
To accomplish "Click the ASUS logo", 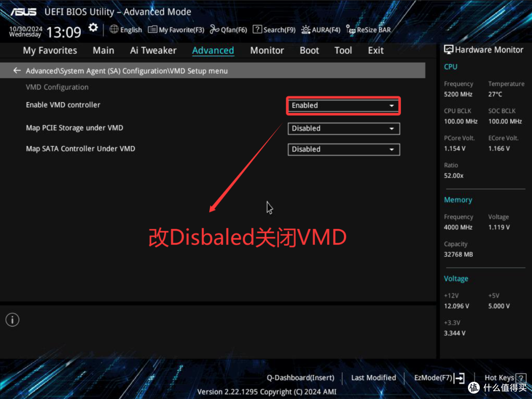I will 24,12.
